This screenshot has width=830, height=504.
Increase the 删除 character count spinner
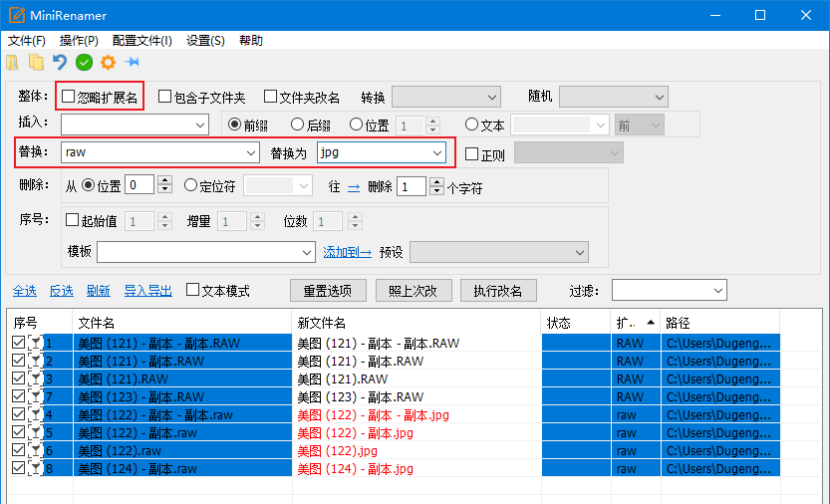(x=436, y=181)
